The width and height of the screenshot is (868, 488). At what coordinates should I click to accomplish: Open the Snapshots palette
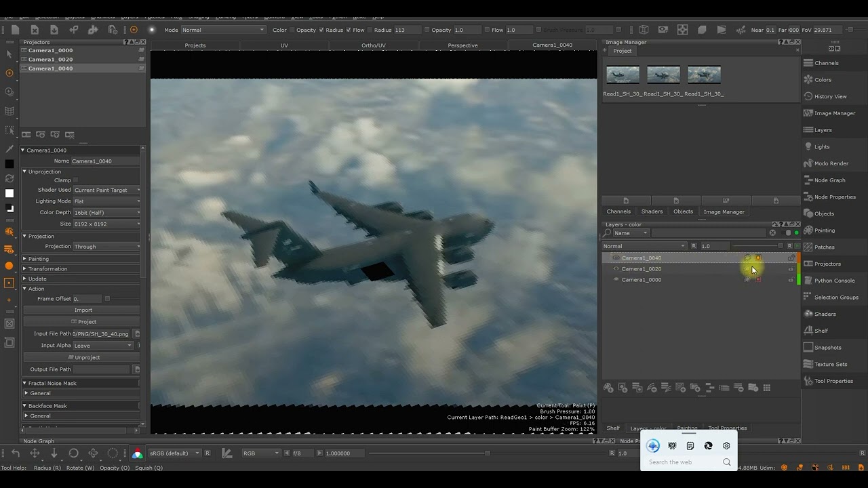[x=827, y=348]
